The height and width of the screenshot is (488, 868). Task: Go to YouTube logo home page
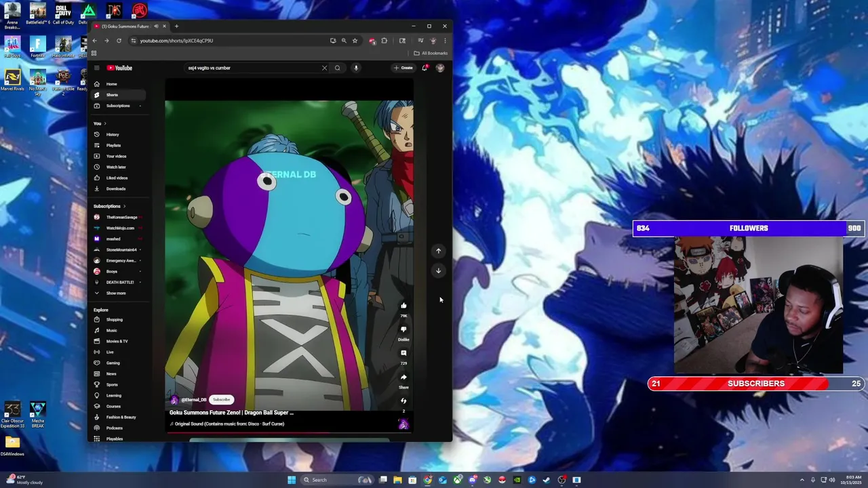coord(119,68)
